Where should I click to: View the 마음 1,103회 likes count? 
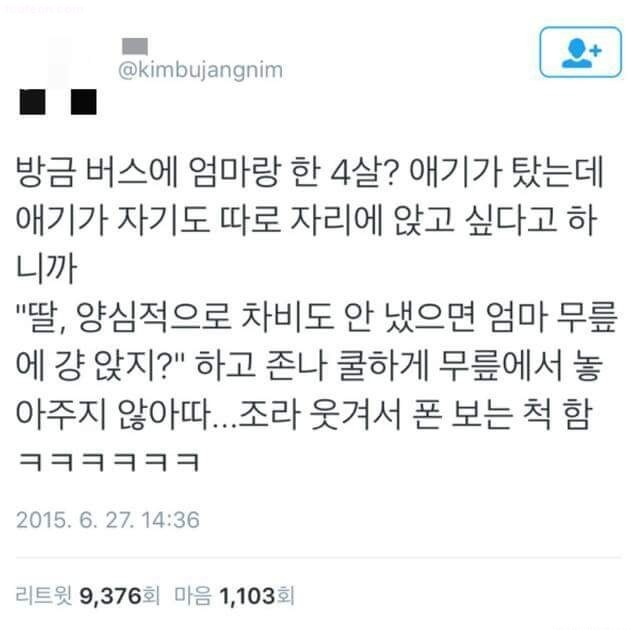coord(234,596)
